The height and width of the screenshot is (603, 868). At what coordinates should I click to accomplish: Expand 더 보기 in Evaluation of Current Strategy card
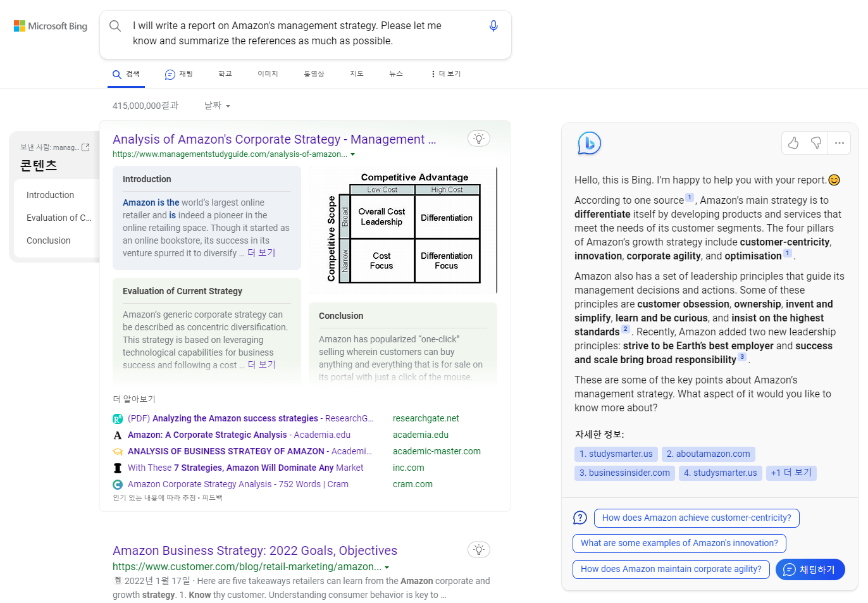coord(261,364)
